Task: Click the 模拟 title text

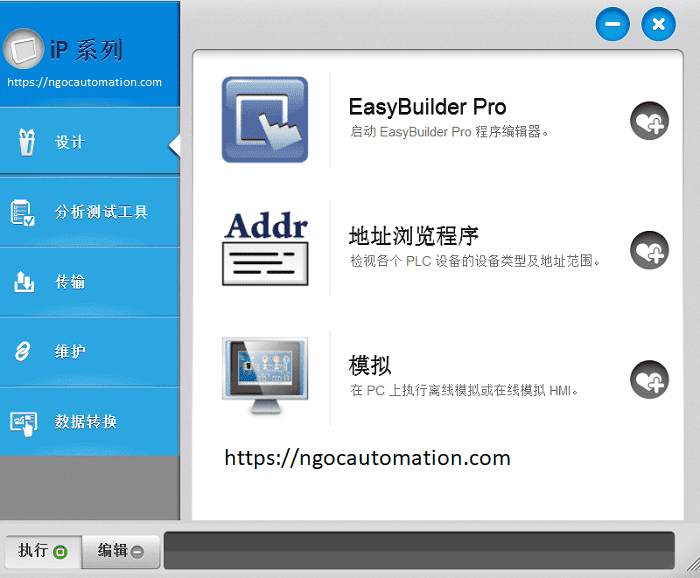Action: pos(370,366)
